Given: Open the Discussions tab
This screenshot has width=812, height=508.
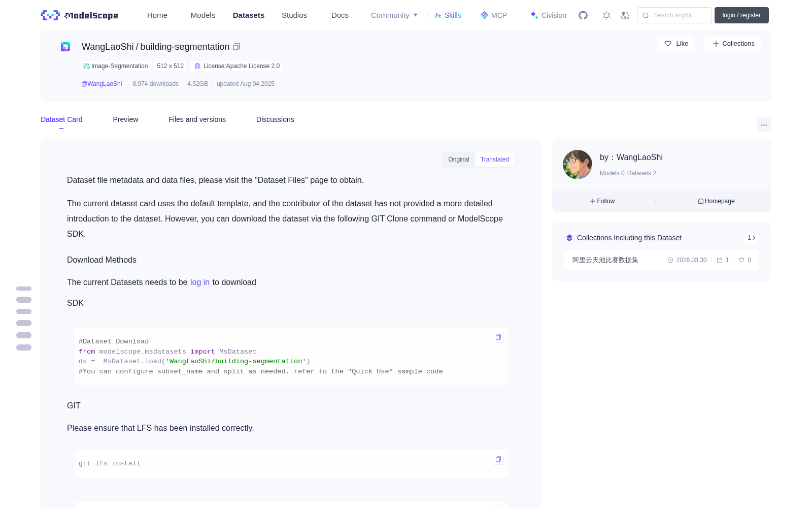Looking at the screenshot, I should click(275, 119).
